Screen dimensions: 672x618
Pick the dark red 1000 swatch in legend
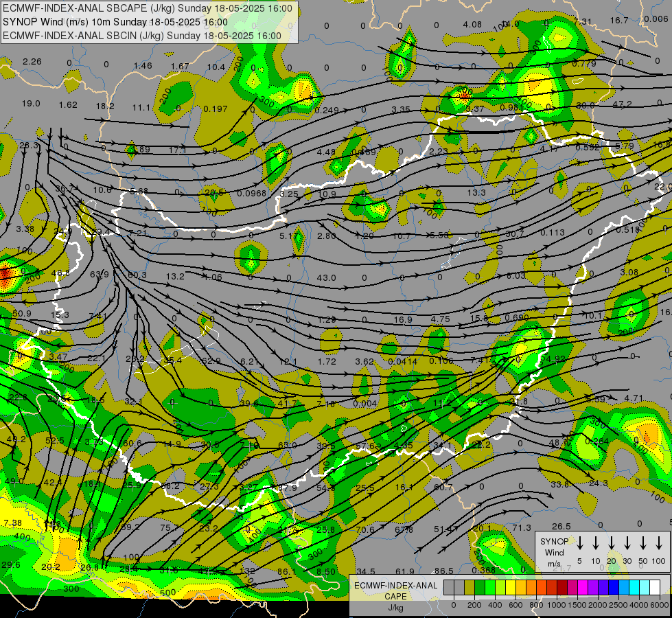pos(562,587)
